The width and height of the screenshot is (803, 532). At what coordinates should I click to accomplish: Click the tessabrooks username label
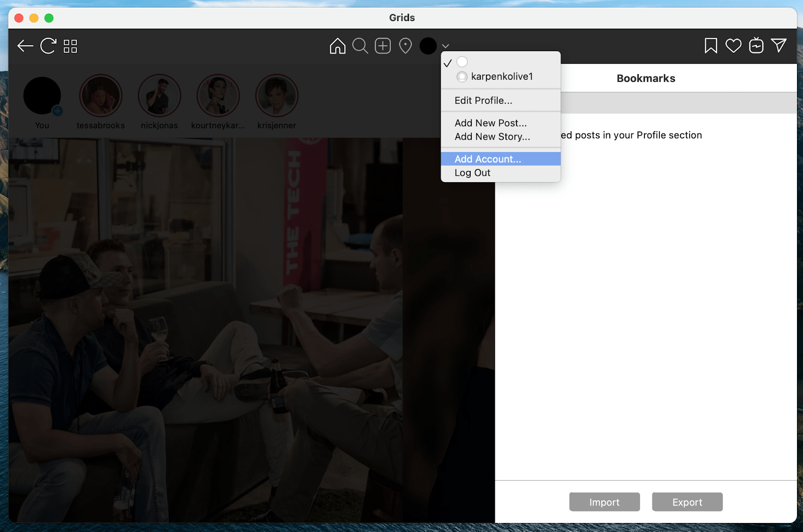coord(101,125)
